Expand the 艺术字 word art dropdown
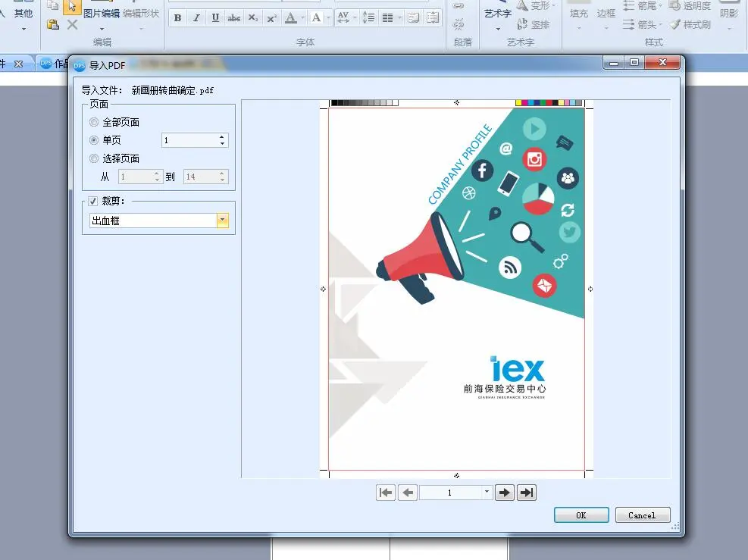Screen dimensions: 748x560 [498, 29]
